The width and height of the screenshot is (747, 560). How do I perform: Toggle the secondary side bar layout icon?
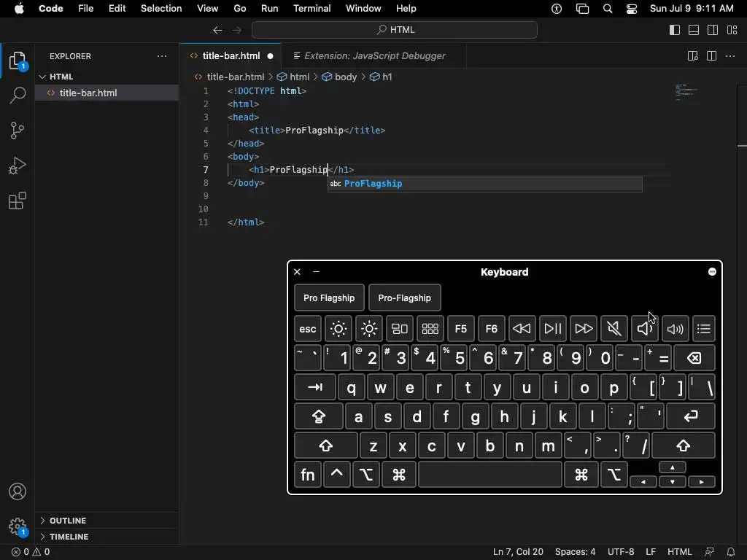(713, 30)
